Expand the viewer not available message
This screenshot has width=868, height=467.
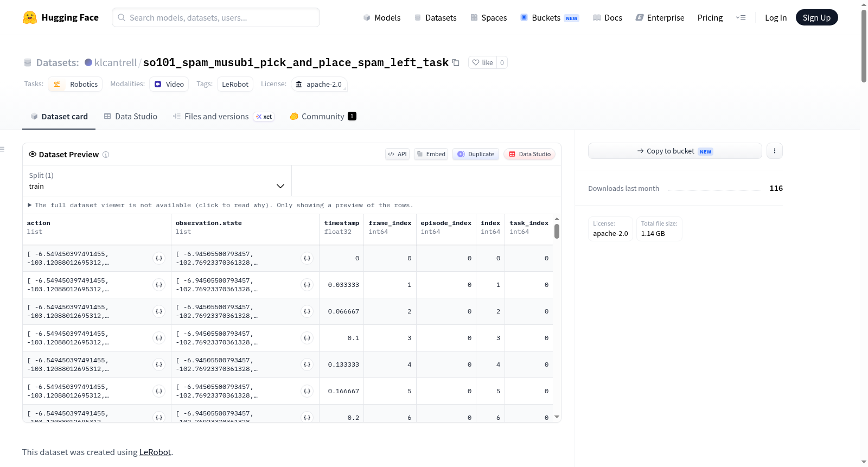pos(220,205)
